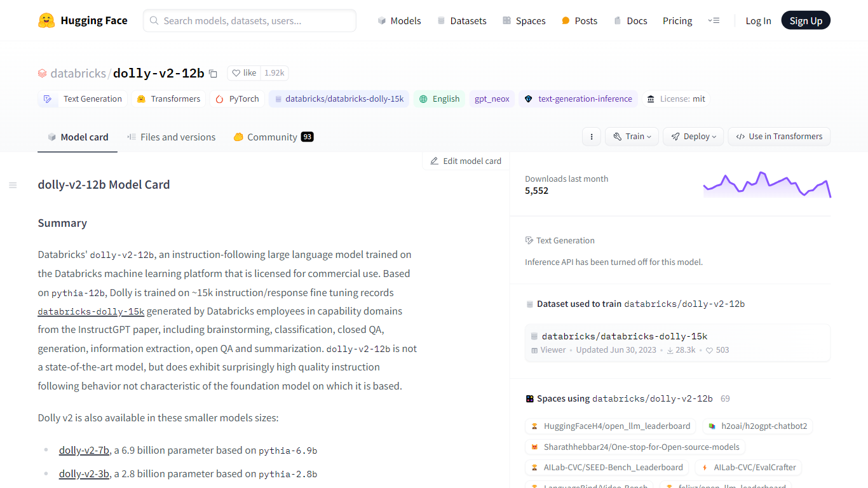Expand the Train dropdown

pos(631,136)
